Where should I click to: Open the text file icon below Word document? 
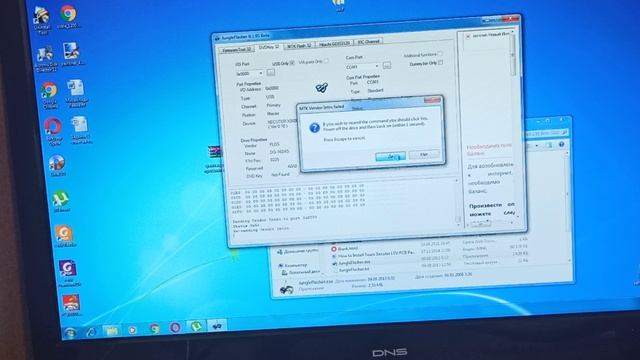pyautogui.click(x=80, y=130)
